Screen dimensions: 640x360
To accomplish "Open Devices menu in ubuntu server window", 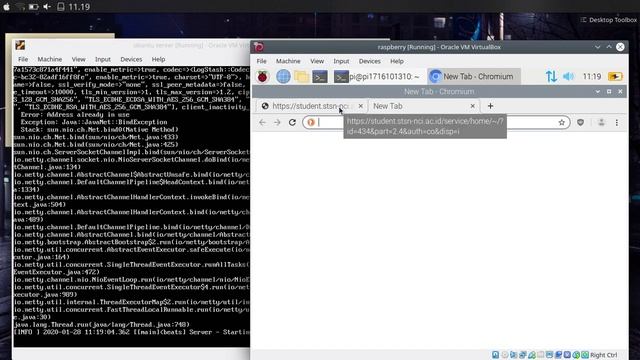I will point(131,59).
